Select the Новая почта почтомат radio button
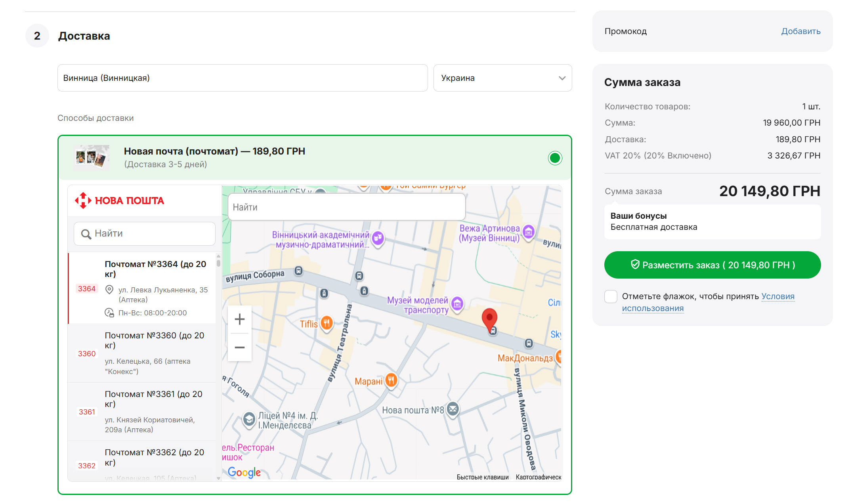Image resolution: width=848 pixels, height=504 pixels. [x=555, y=158]
